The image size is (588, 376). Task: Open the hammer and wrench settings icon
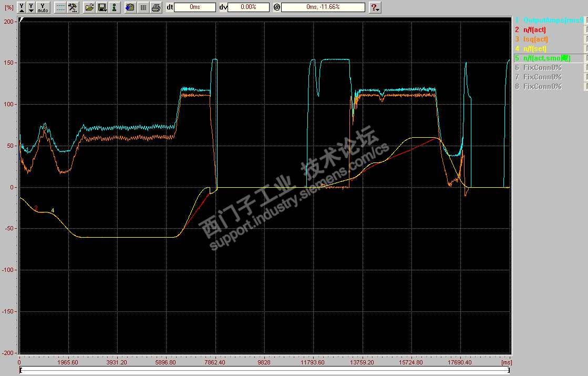(73, 7)
